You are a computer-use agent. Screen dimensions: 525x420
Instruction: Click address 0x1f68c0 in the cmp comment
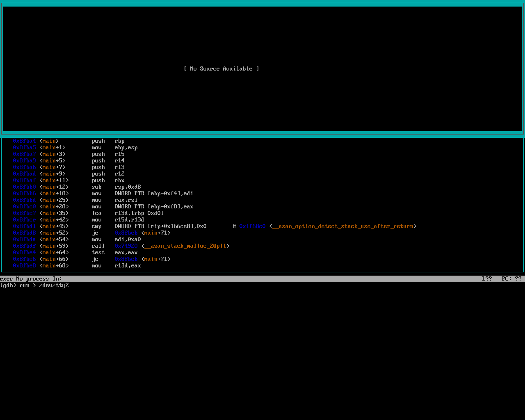coord(252,226)
